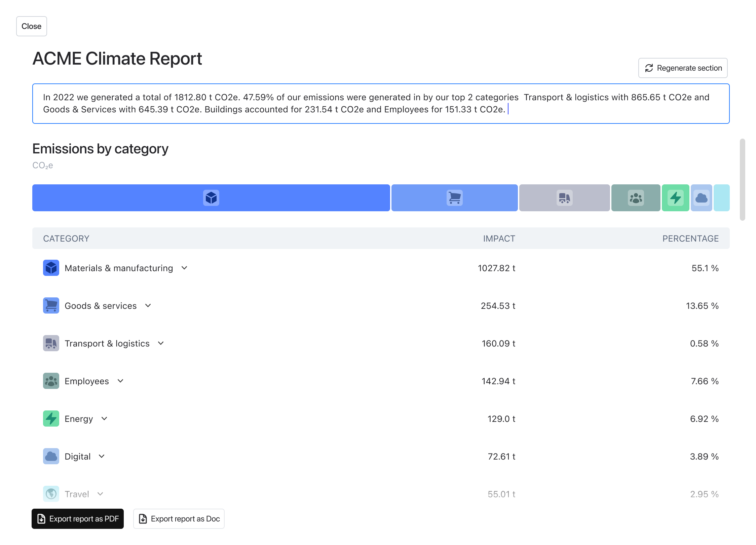Export report as PDF
The width and height of the screenshot is (756, 545).
pyautogui.click(x=78, y=519)
